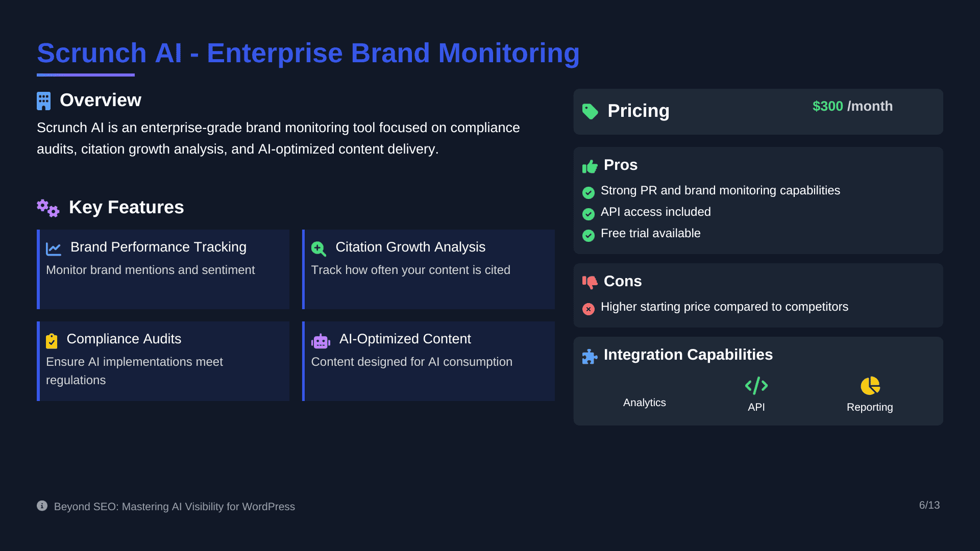Click the 6/13 page number indicator
This screenshot has width=980, height=551.
point(929,505)
